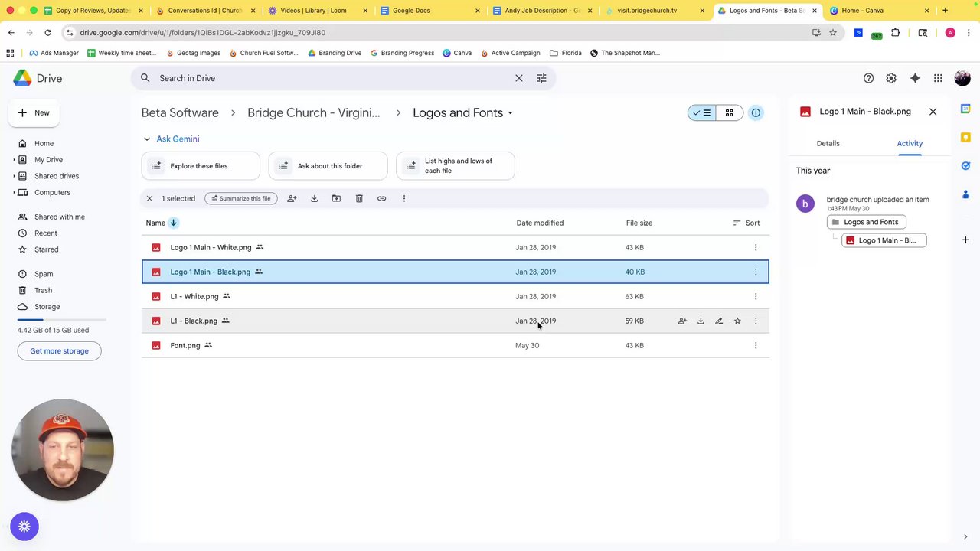Open Logos and Fonts folder dropdown
980x551 pixels.
[x=511, y=113]
